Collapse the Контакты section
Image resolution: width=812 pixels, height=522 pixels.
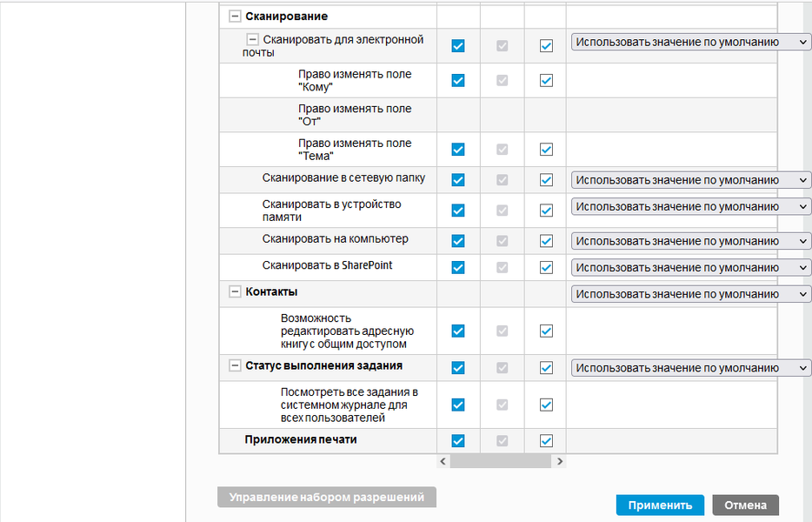[235, 292]
